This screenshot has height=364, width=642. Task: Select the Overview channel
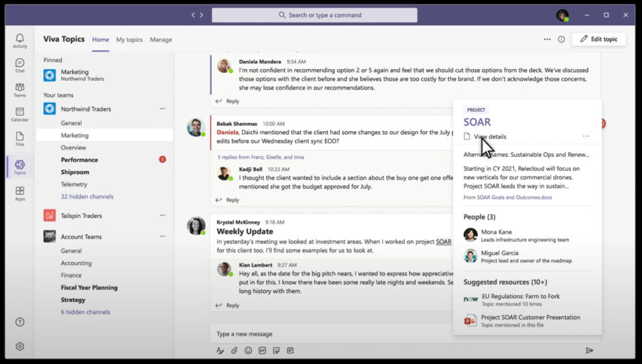(x=73, y=148)
